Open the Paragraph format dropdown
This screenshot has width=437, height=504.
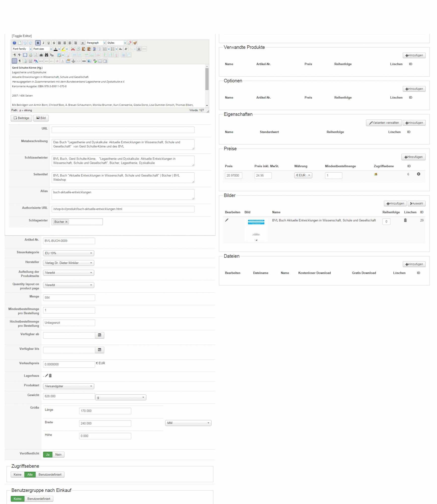pyautogui.click(x=96, y=43)
